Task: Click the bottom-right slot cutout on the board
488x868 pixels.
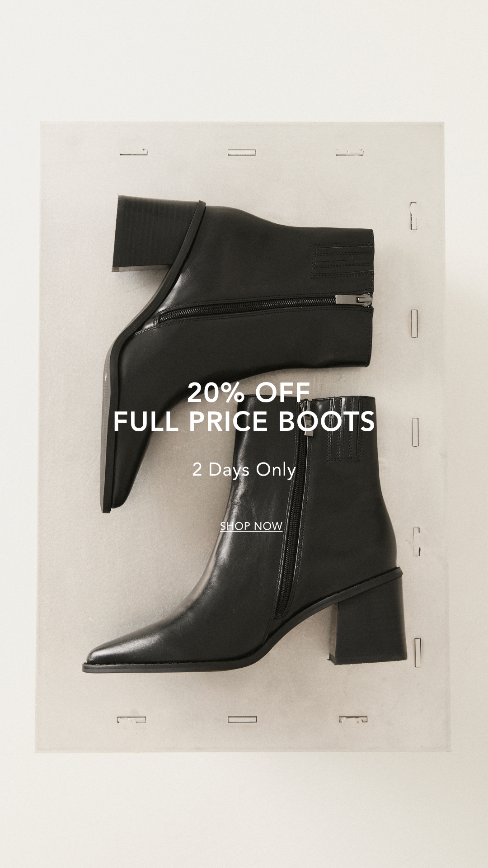Action: click(x=353, y=719)
